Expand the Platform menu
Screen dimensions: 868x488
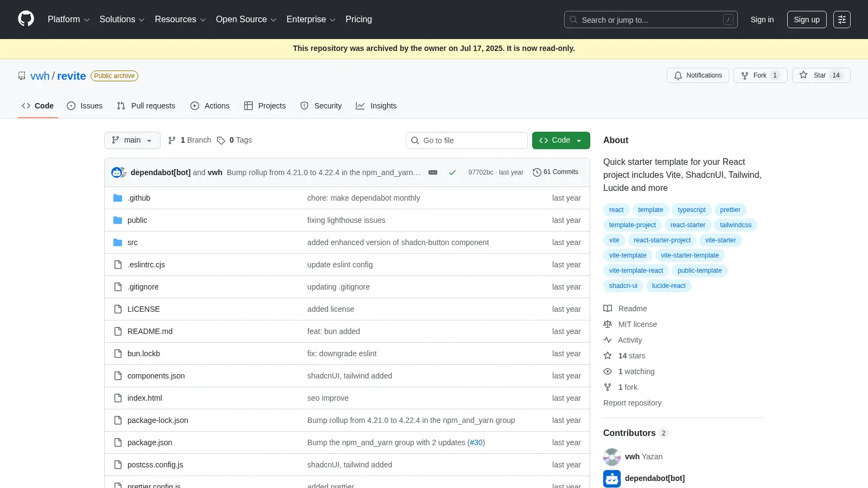click(68, 20)
